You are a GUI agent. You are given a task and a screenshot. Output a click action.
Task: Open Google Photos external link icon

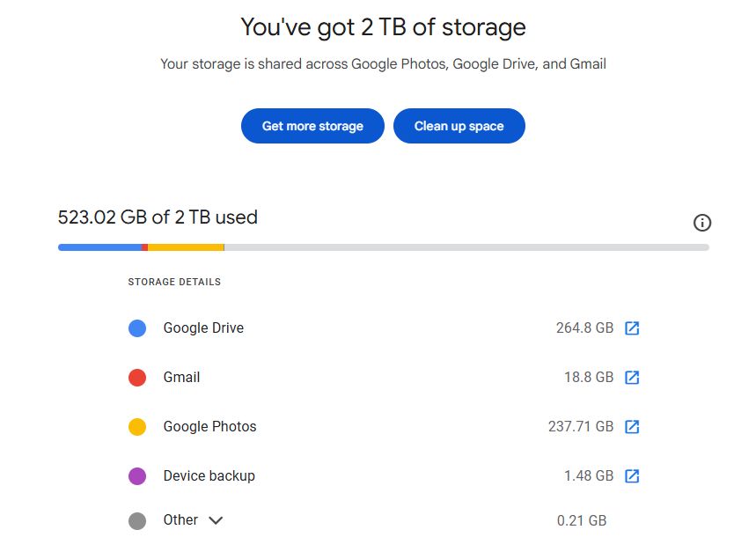click(x=632, y=427)
